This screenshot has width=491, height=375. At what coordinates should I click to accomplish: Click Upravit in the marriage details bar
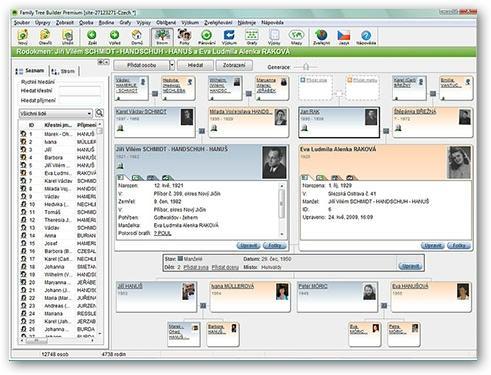point(411,266)
